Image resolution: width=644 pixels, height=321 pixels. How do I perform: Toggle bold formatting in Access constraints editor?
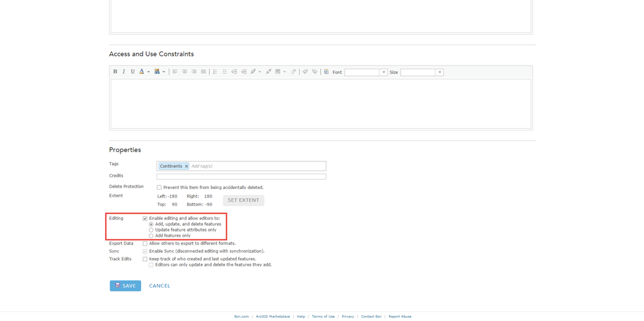tap(115, 71)
